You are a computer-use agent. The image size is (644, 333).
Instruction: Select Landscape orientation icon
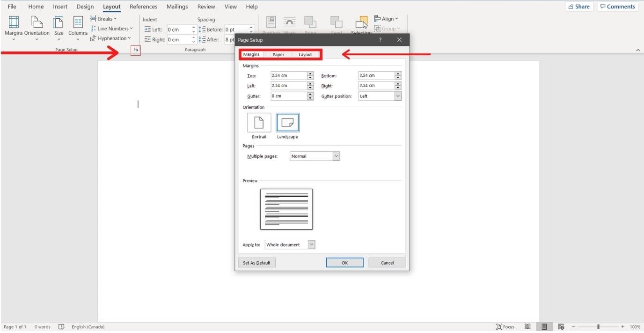(x=288, y=122)
